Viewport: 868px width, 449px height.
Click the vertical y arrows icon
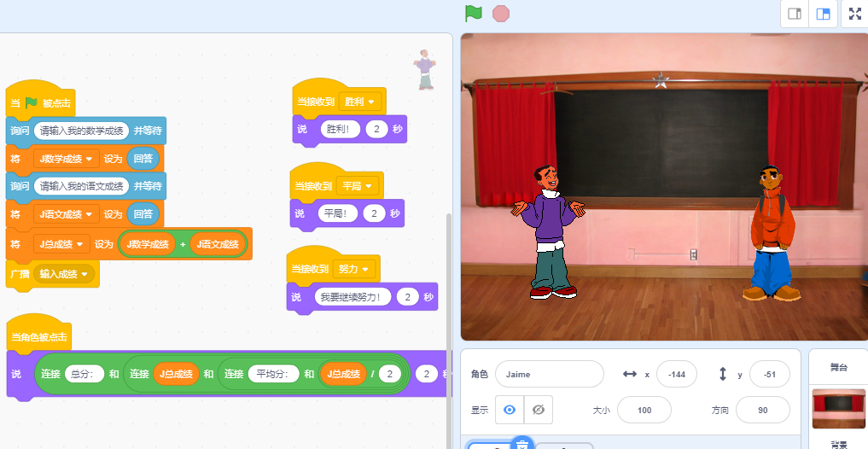pos(722,374)
